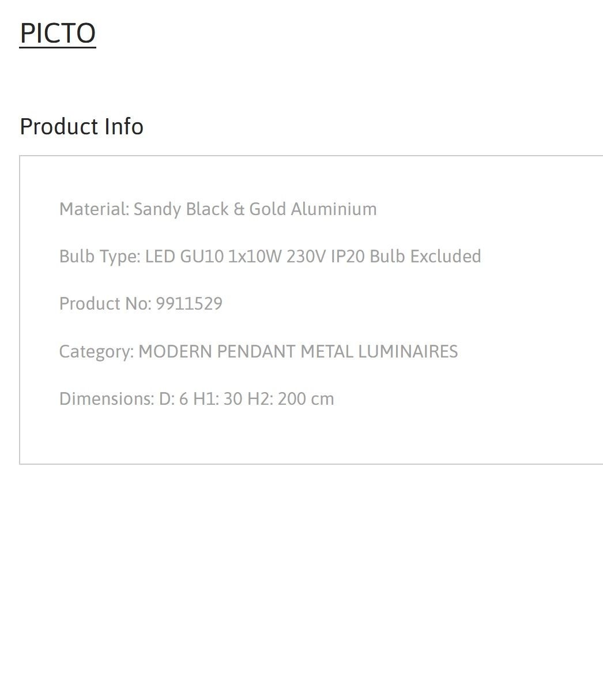
Task: Click the Dimensions label
Action: [x=107, y=399]
